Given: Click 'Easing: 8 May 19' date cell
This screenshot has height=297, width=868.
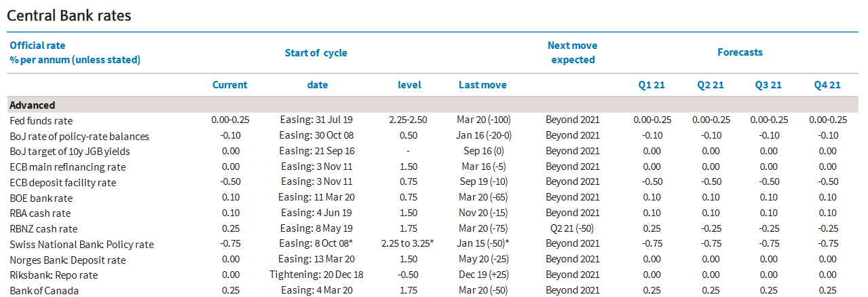Looking at the screenshot, I should click(x=316, y=229).
